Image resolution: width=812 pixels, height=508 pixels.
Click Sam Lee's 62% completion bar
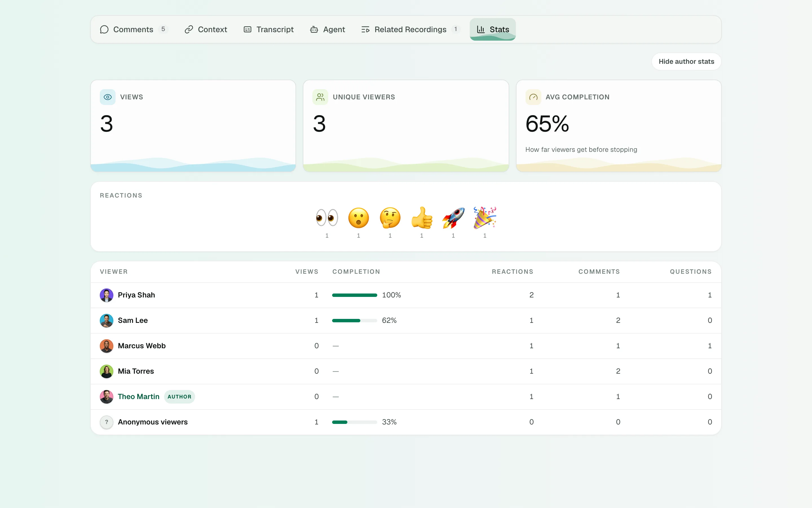point(355,321)
